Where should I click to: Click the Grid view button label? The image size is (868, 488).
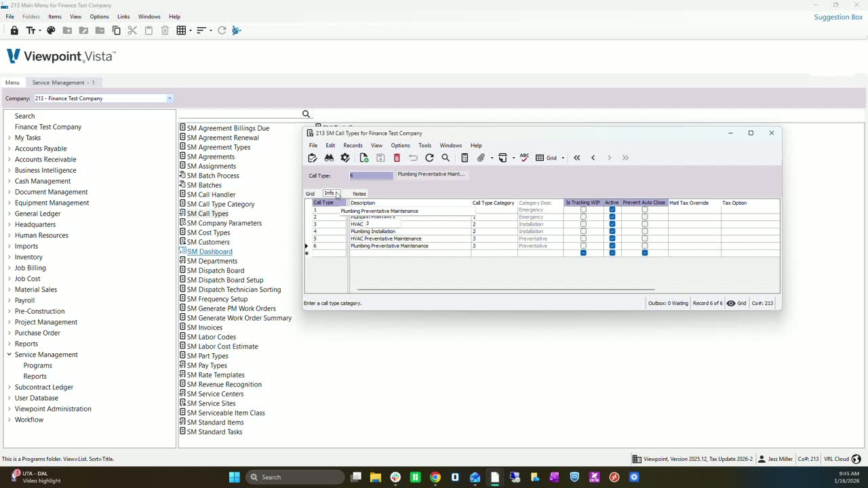pos(551,158)
